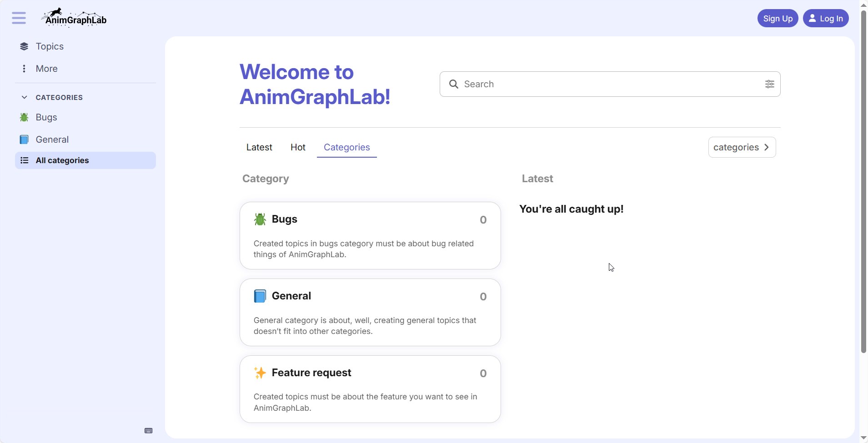
Task: Switch to the Hot tab
Action: [x=298, y=147]
